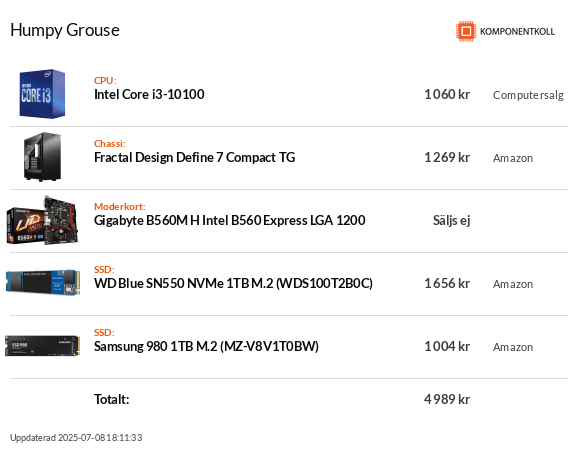
Task: Open Fractal Design Define 7 Compact TG
Action: (195, 157)
